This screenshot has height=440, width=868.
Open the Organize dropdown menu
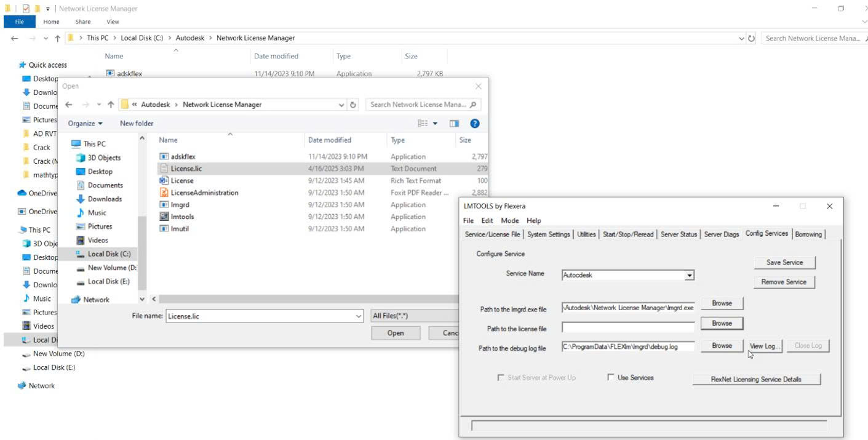(85, 124)
